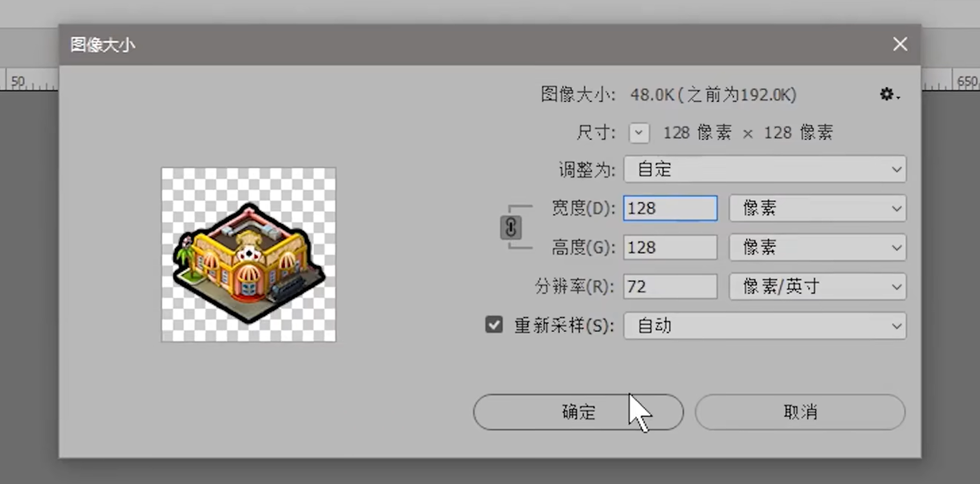Image resolution: width=980 pixels, height=484 pixels.
Task: Confirm with the 确定 button
Action: click(578, 412)
